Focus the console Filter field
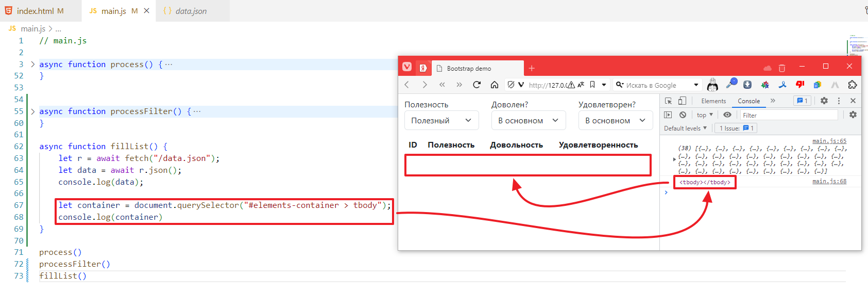Screen dimensions: 868x291 coord(788,115)
